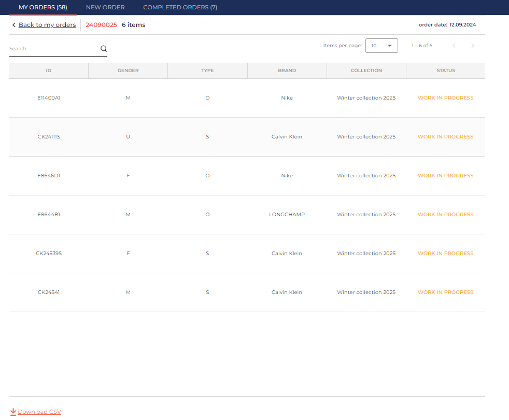Switch to the New Order tab

point(105,7)
